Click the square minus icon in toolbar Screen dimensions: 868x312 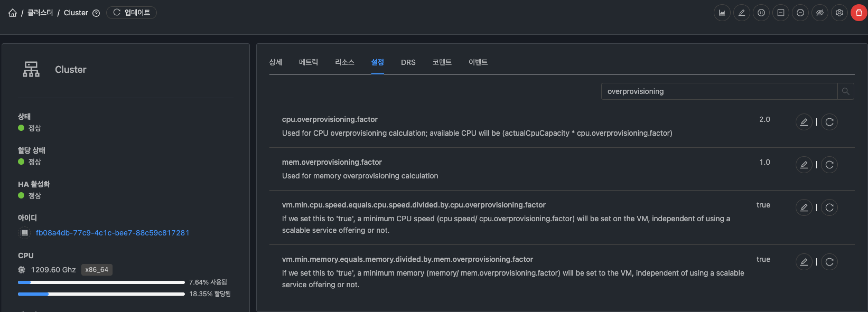[780, 13]
